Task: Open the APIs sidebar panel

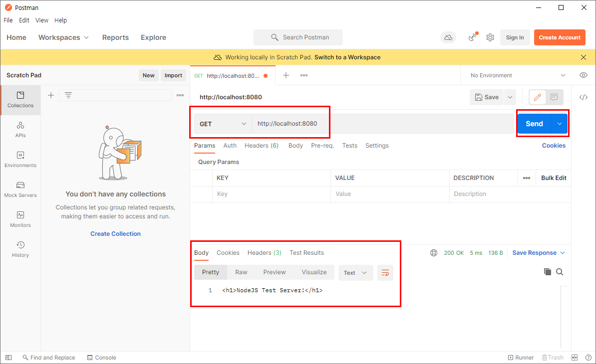Action: coord(20,130)
